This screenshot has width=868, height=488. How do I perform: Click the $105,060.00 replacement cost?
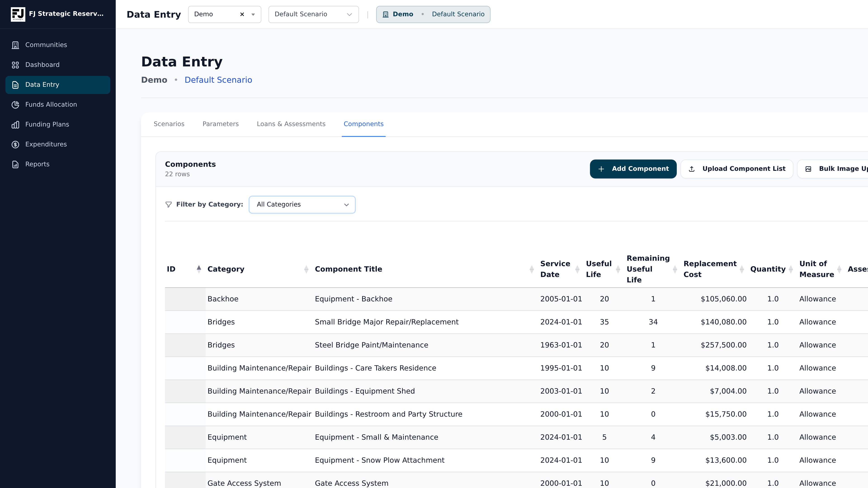click(x=723, y=299)
